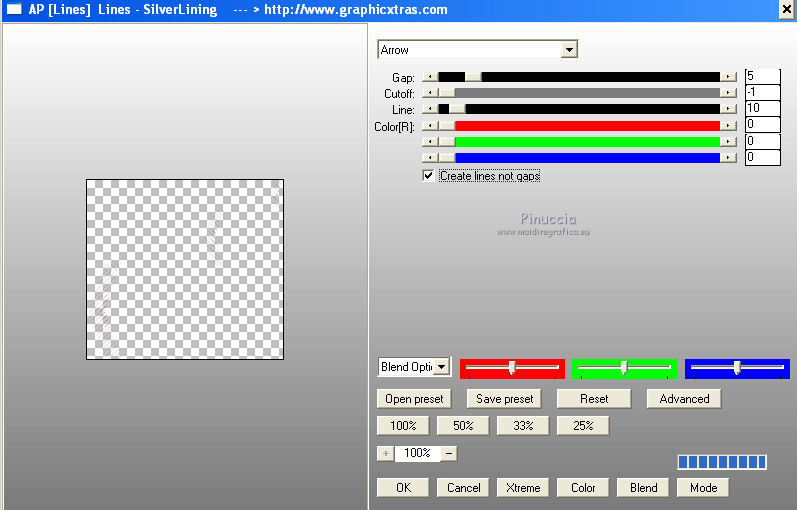Click the red color value field
Screen dimensions: 797x510
pos(762,125)
